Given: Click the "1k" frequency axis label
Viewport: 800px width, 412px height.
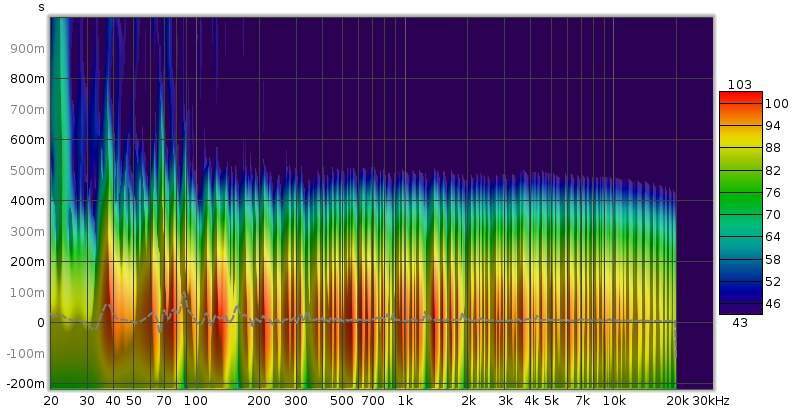Looking at the screenshot, I should (x=406, y=401).
